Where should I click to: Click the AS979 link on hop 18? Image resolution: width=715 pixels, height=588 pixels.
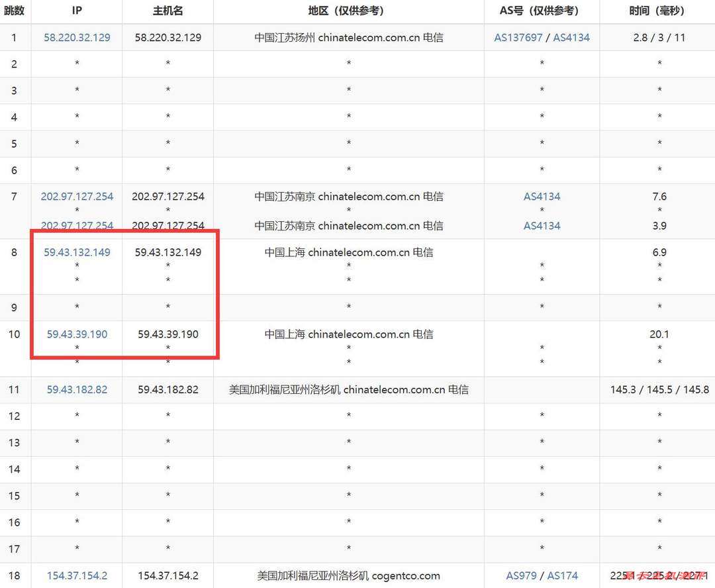[522, 575]
